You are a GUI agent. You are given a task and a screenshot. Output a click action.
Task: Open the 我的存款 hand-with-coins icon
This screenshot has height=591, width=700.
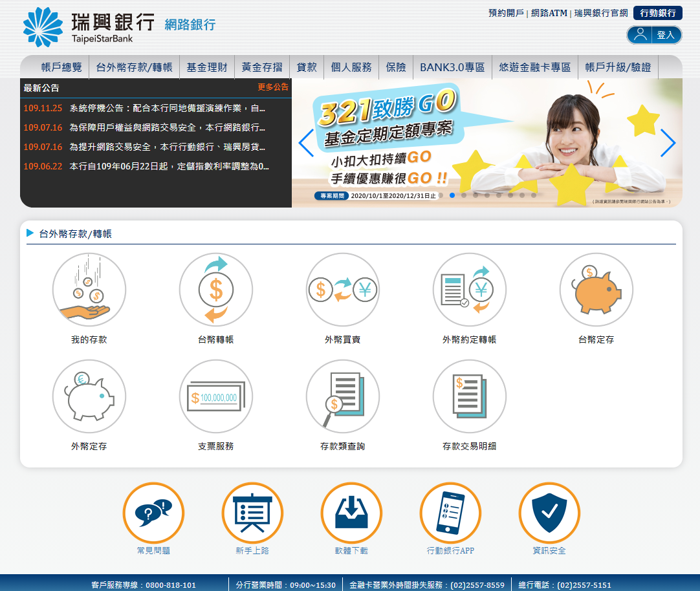click(89, 290)
